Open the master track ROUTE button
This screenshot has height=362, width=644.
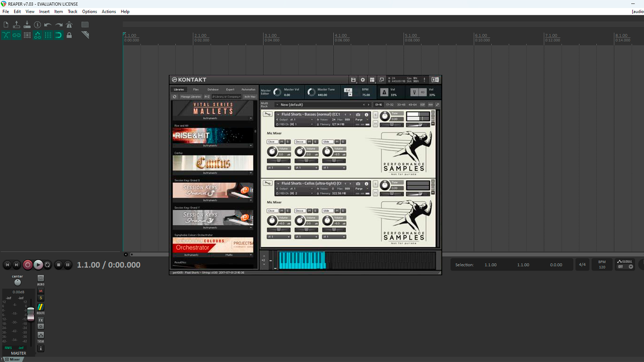41,307
